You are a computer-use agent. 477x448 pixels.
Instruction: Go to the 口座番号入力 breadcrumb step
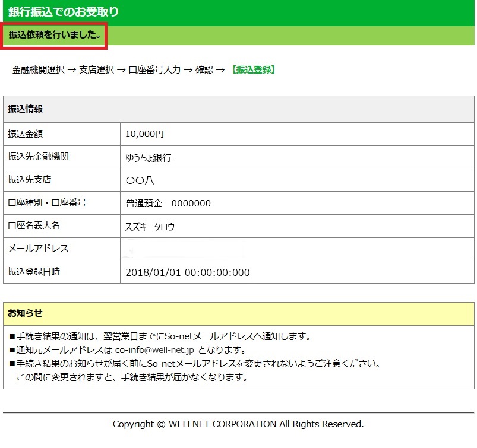coord(154,69)
